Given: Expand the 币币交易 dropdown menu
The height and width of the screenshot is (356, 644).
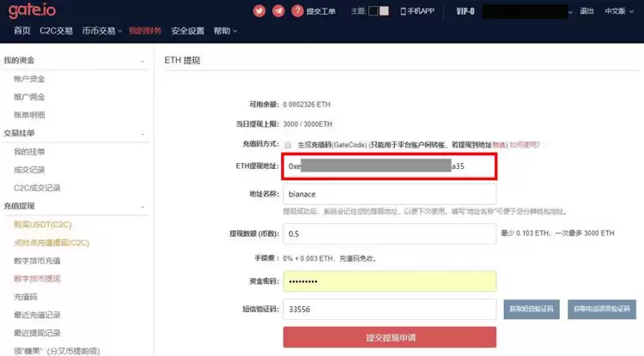Looking at the screenshot, I should (102, 31).
